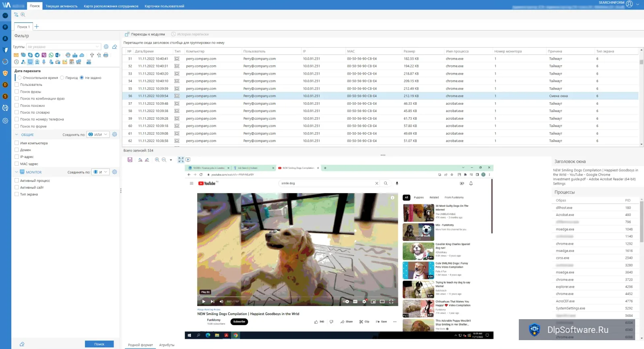Open the ОБЩИЕ section settings gear
The height and width of the screenshot is (349, 644).
[x=115, y=135]
